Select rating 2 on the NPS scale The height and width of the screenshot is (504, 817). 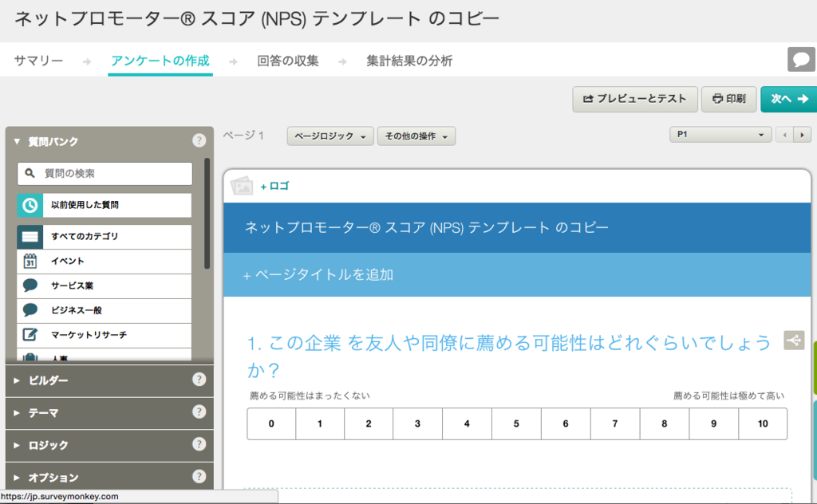point(369,423)
